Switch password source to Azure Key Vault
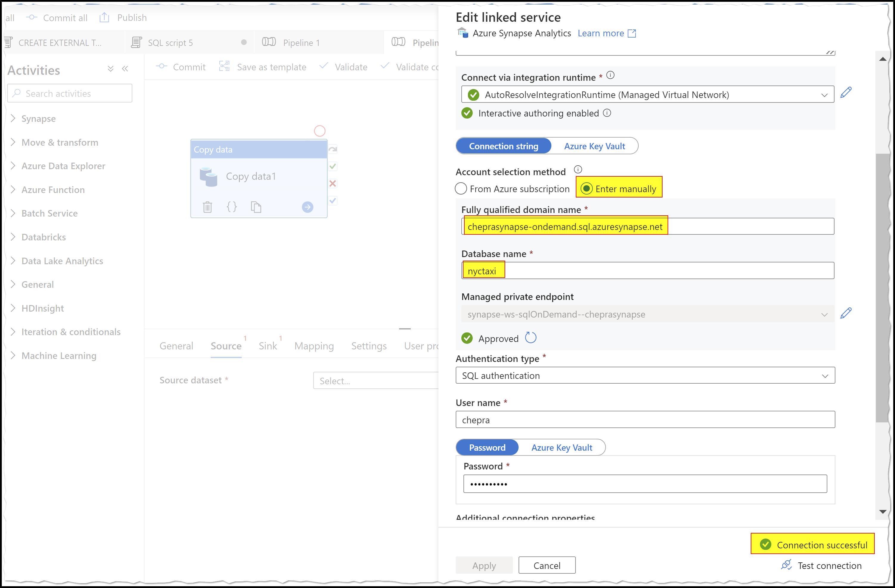 (562, 447)
